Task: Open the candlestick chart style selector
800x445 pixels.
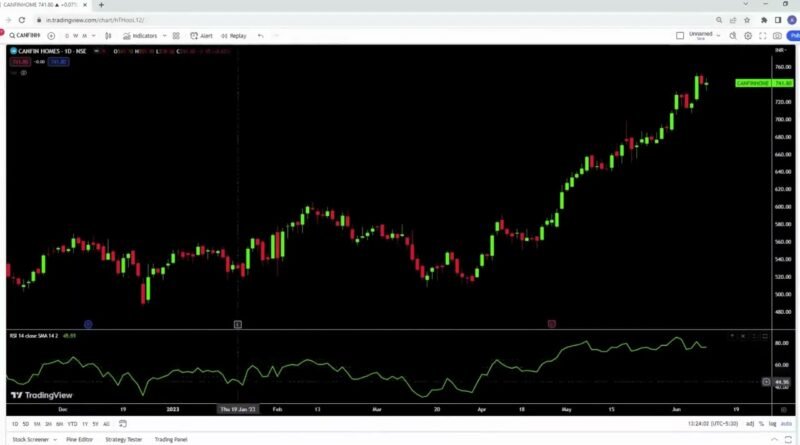Action: (108, 36)
